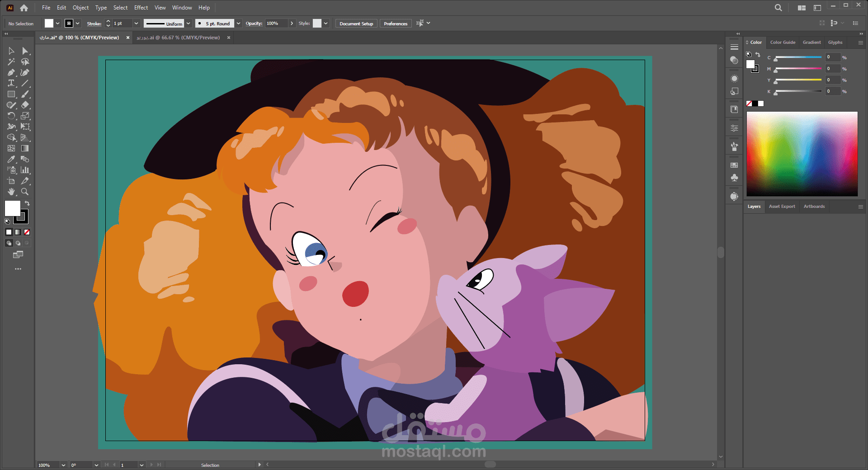Activate the Hand tool
Viewport: 868px width, 470px height.
[11, 192]
